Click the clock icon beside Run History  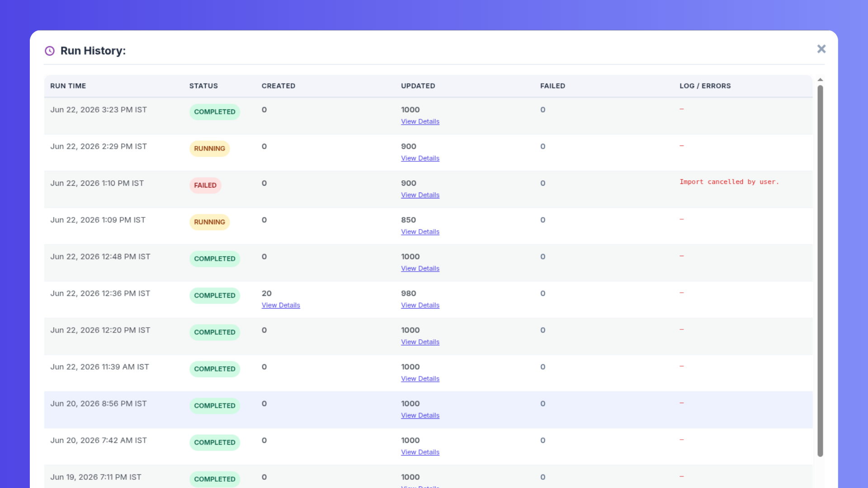click(50, 51)
